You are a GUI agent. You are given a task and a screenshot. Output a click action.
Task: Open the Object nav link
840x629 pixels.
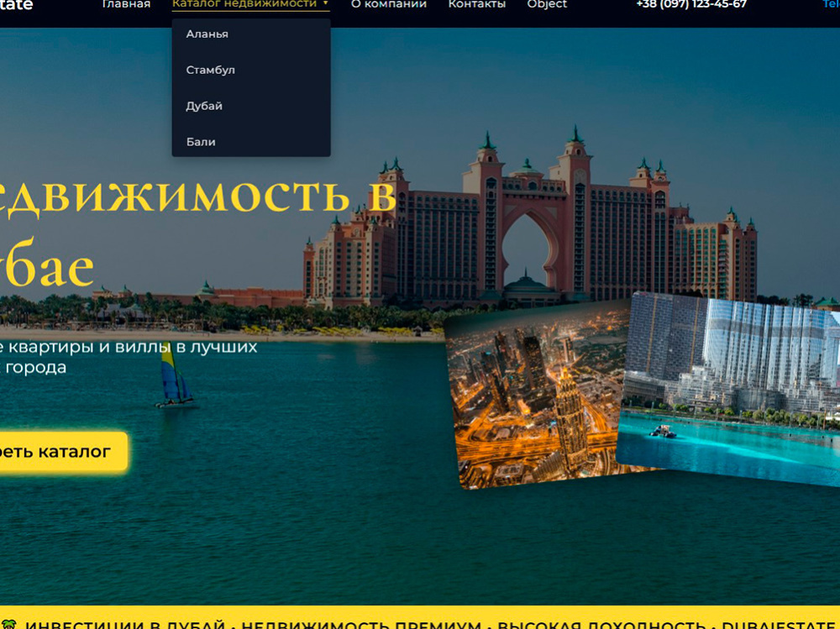coord(547,4)
